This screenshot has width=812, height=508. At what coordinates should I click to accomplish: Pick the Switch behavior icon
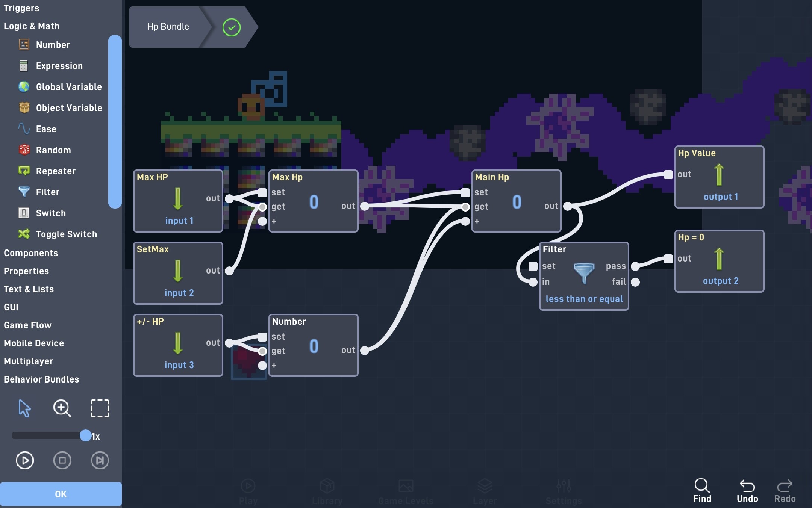[x=24, y=213]
